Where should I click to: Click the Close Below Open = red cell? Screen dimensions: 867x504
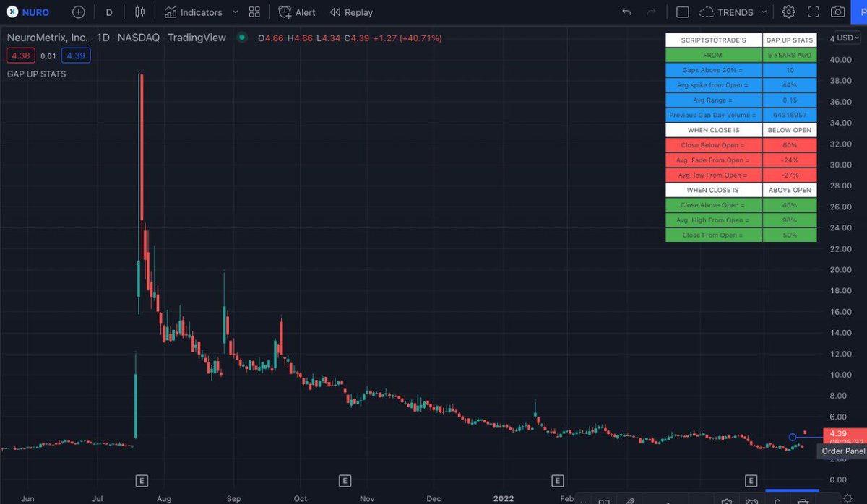712,145
